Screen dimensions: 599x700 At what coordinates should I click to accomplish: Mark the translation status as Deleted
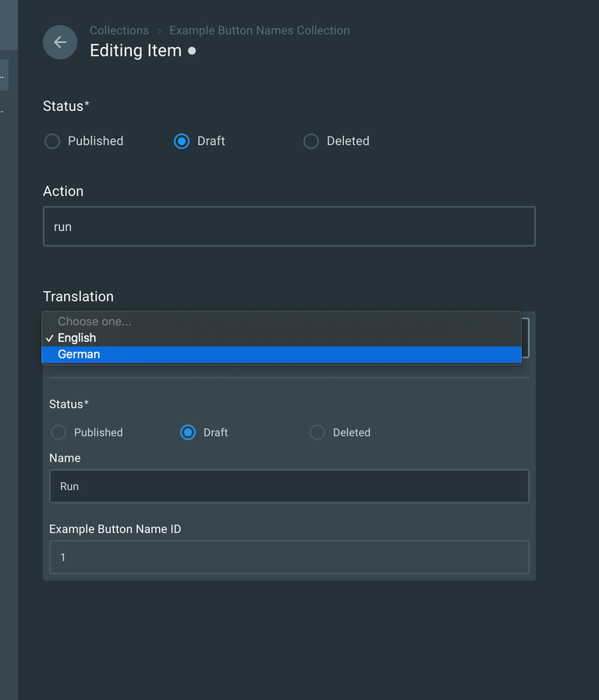(x=317, y=432)
